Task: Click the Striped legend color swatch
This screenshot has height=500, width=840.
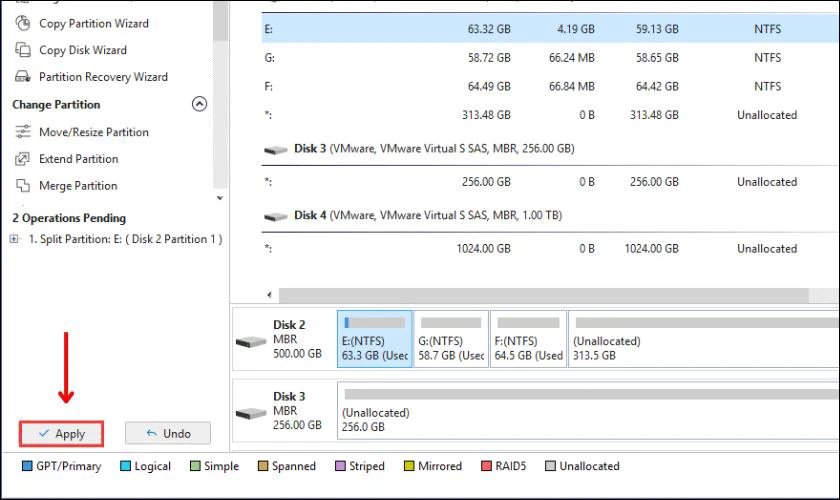Action: tap(340, 466)
